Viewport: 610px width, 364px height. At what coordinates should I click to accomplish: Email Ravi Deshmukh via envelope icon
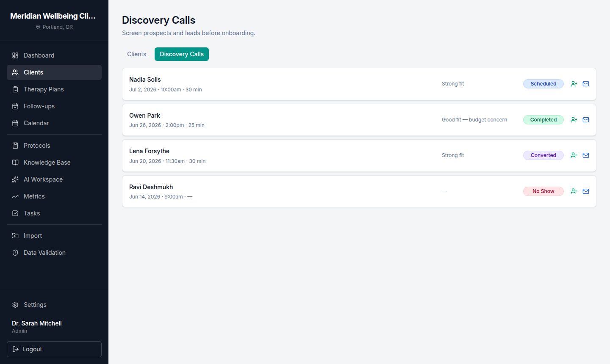coord(586,191)
